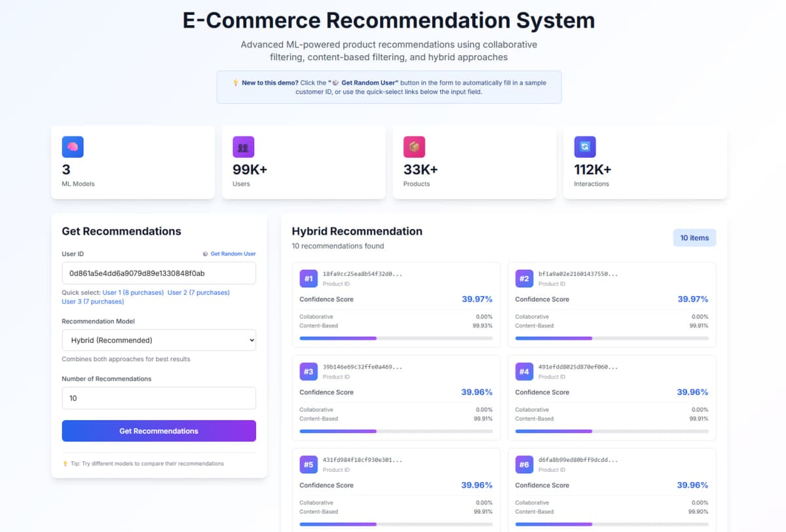786x532 pixels.
Task: Click the Products gift icon
Action: tap(413, 147)
